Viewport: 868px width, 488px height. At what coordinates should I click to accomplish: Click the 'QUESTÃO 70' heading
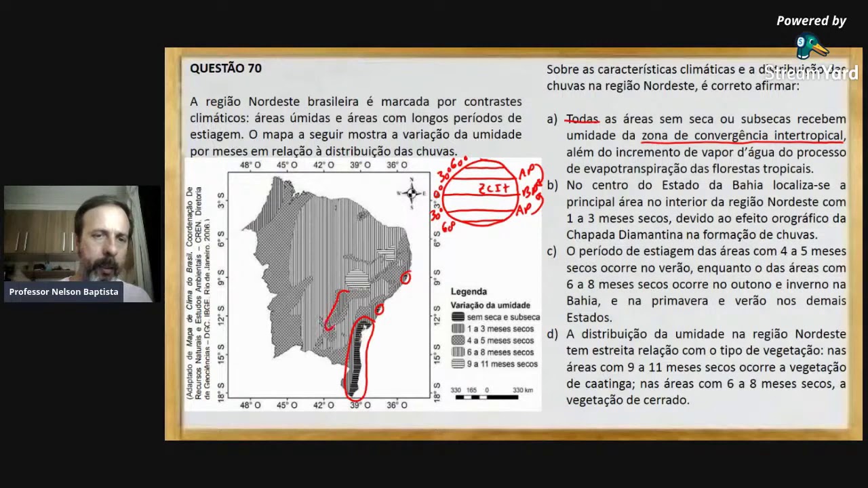(x=226, y=68)
